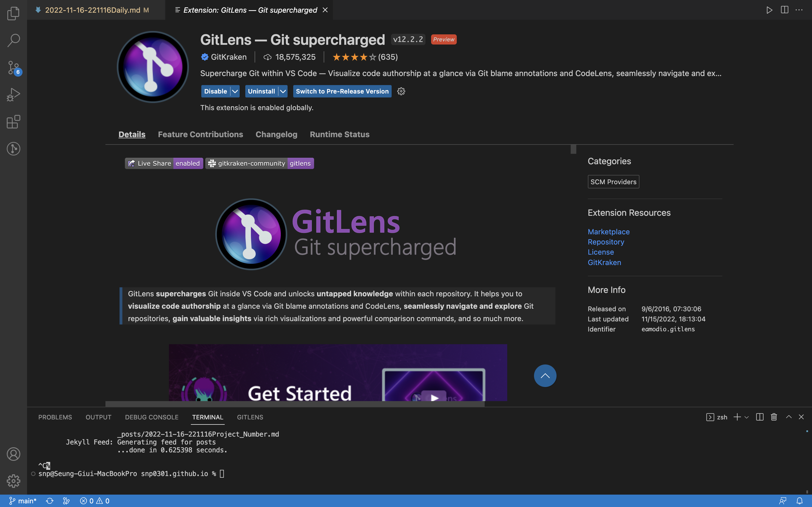Open Run and Debug view
This screenshot has width=812, height=507.
pos(14,95)
